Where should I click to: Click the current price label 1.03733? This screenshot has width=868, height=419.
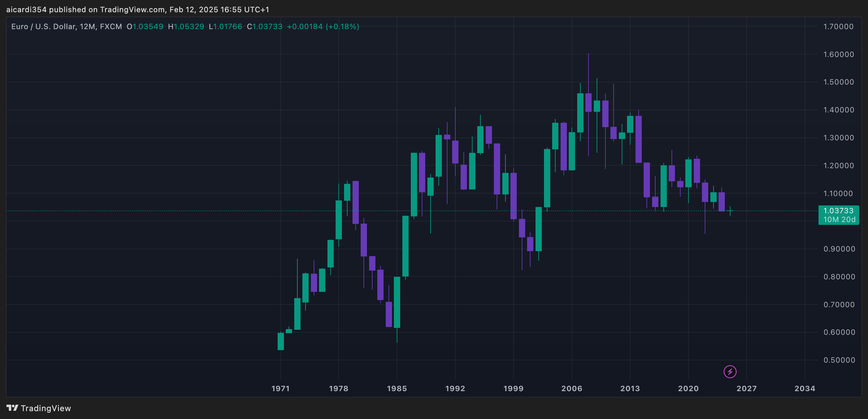pyautogui.click(x=838, y=211)
